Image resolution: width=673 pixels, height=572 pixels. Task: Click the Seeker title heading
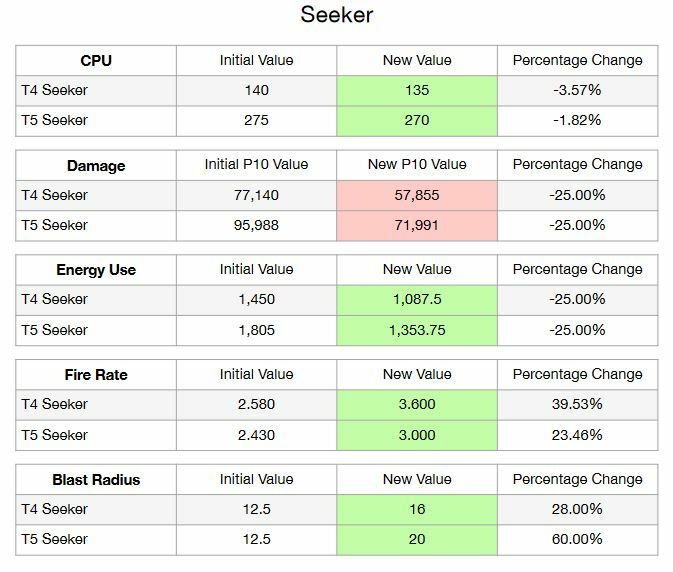coord(336,15)
